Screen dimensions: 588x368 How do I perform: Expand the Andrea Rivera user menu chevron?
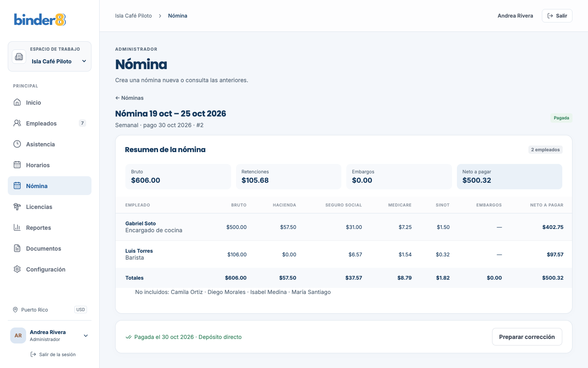[86, 336]
